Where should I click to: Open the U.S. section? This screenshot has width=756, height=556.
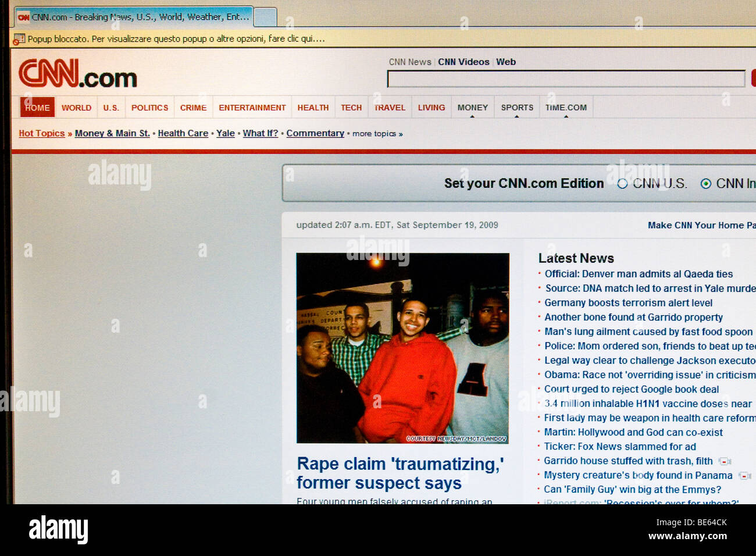111,108
